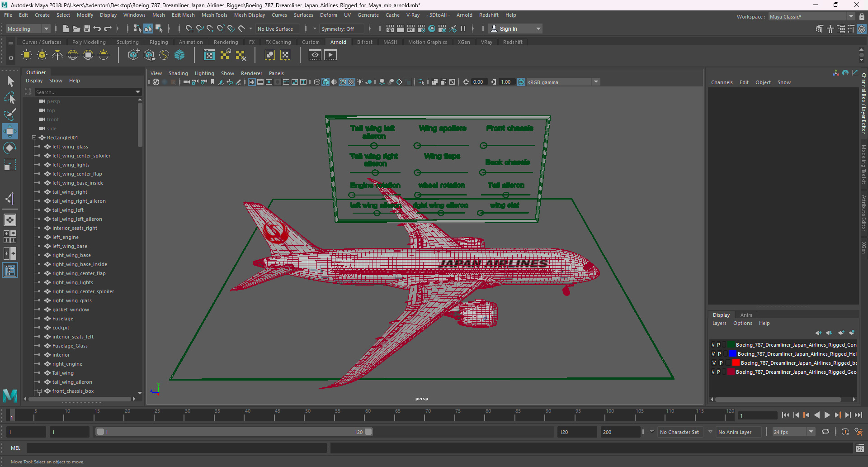Image resolution: width=868 pixels, height=467 pixels.
Task: Click the range slider bar in time range
Action: 234,432
